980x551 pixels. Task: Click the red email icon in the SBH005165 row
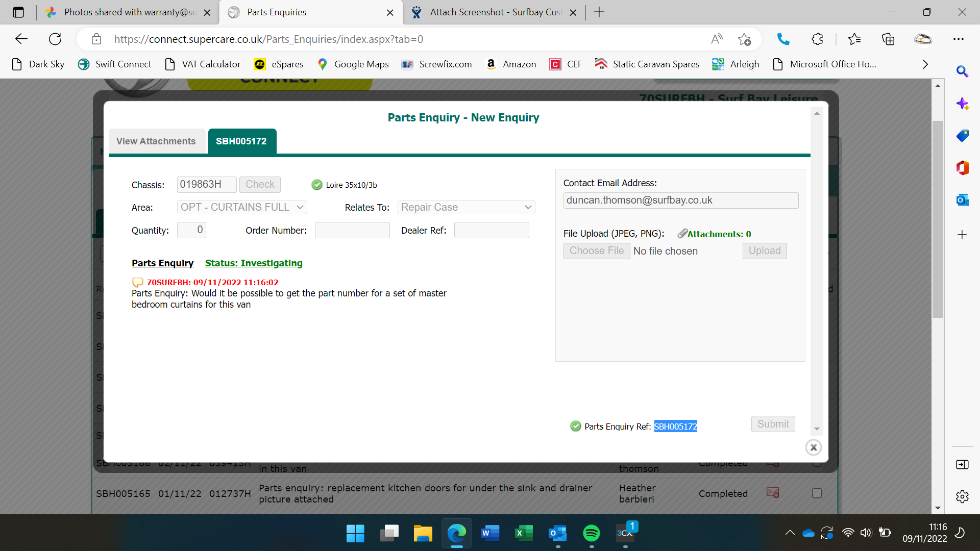pos(772,493)
